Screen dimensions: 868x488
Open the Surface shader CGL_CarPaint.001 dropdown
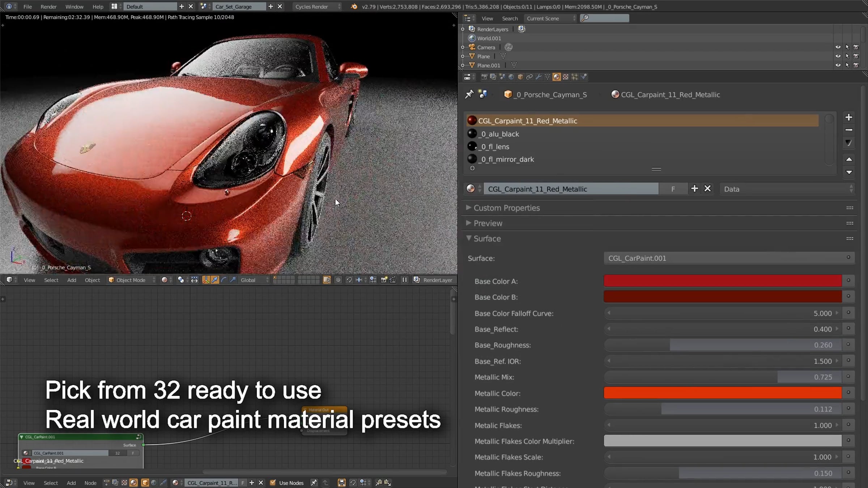[x=729, y=258]
